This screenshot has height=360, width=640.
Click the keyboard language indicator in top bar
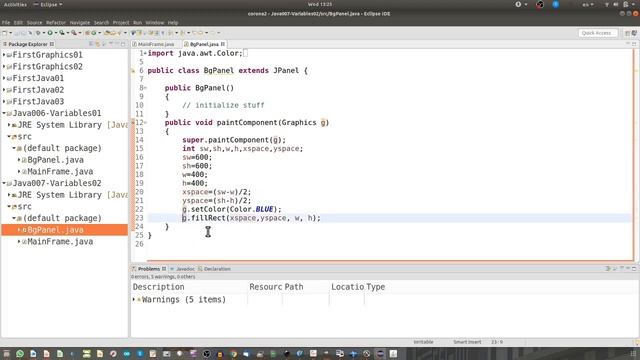(x=588, y=4)
